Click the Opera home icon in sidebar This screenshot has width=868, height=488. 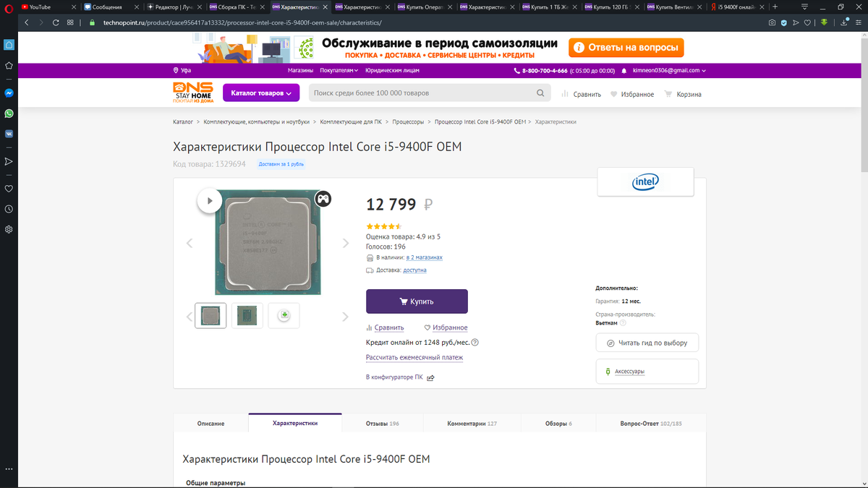pyautogui.click(x=9, y=45)
